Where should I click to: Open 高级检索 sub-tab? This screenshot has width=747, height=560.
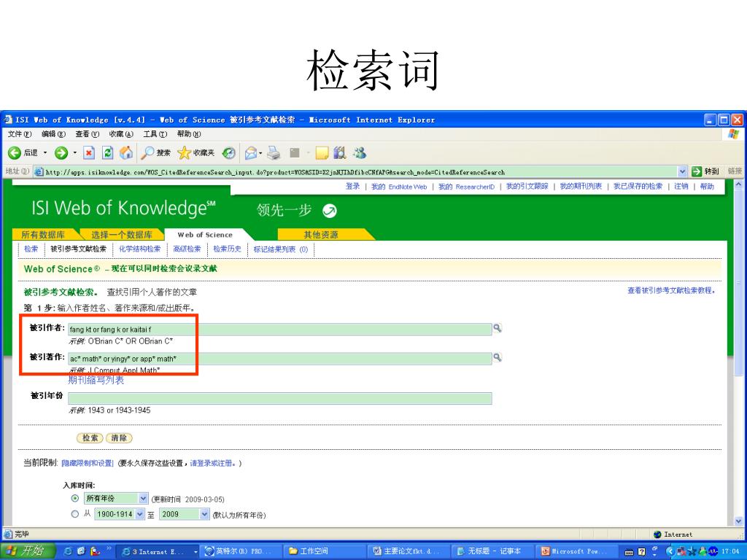coord(187,249)
